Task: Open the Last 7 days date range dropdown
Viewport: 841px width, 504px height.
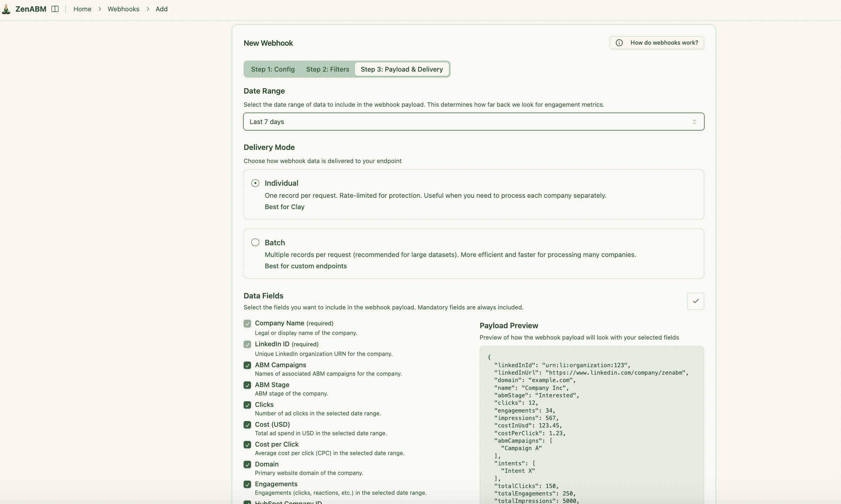Action: [x=474, y=122]
